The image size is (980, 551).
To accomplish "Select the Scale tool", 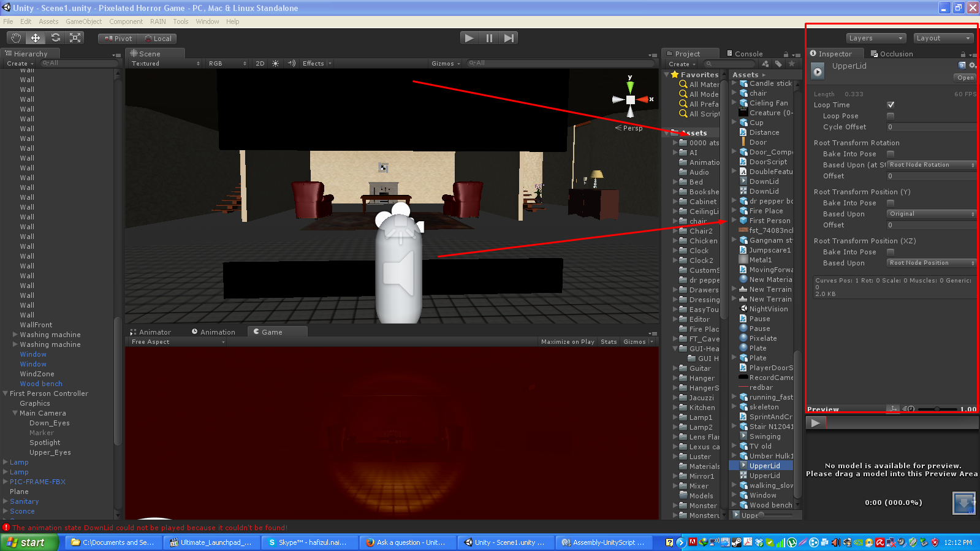I will 75,38.
